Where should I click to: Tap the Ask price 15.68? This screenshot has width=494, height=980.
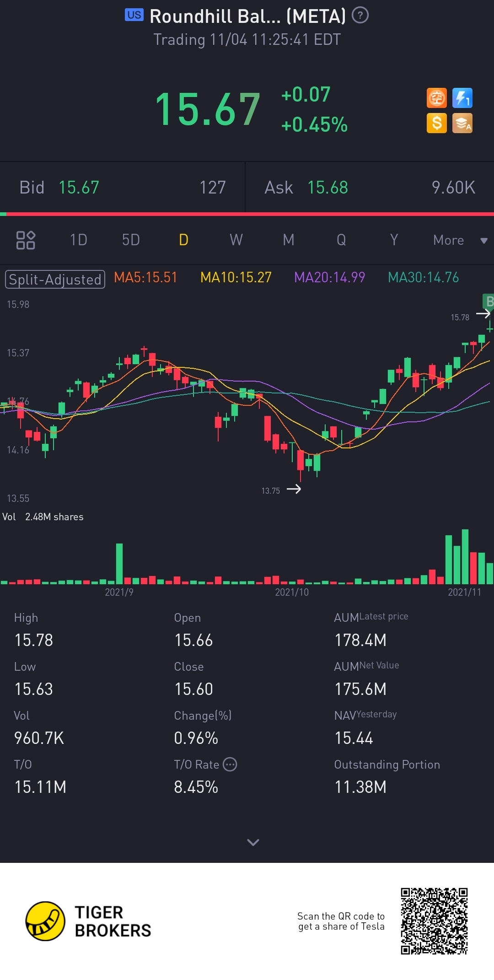click(x=328, y=188)
